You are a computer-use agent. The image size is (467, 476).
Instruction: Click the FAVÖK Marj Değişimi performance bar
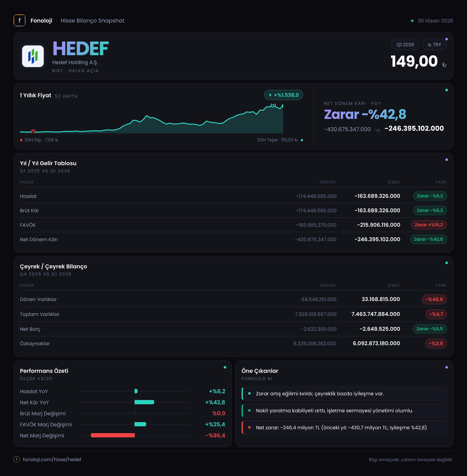coord(140,424)
